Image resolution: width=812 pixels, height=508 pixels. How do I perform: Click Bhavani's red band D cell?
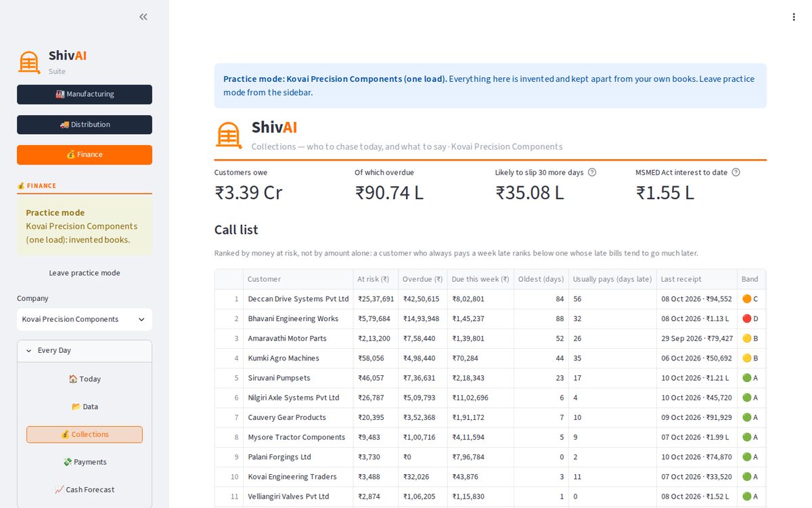[x=751, y=318]
